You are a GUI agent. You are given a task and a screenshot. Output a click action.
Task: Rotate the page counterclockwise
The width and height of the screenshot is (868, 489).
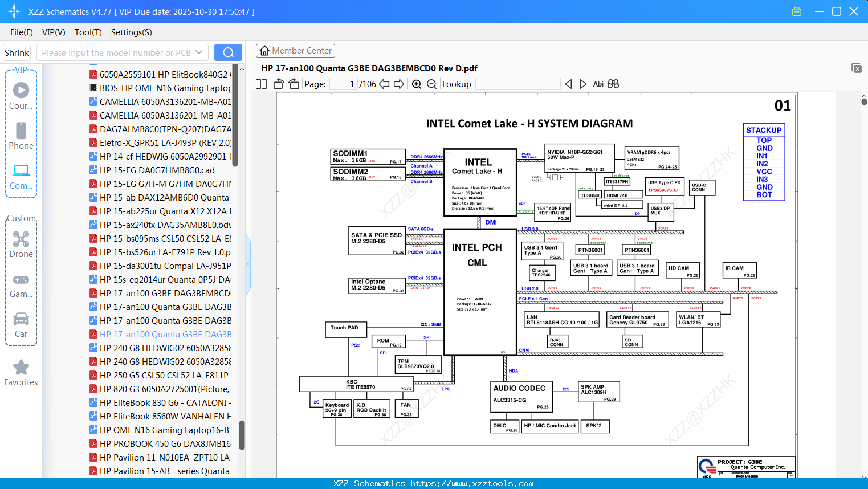[x=278, y=84]
